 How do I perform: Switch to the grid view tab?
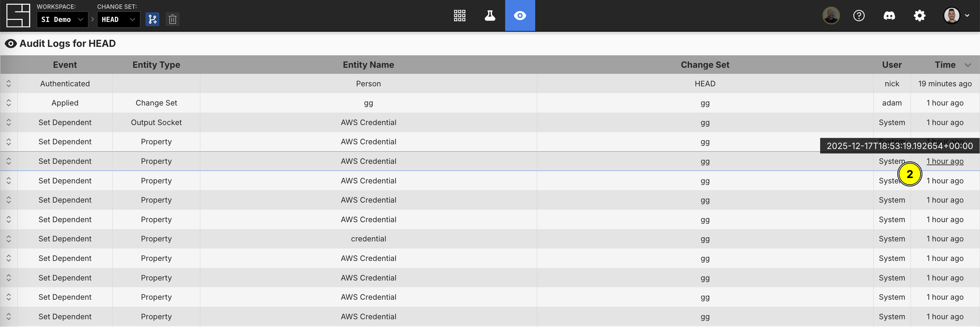pos(460,16)
